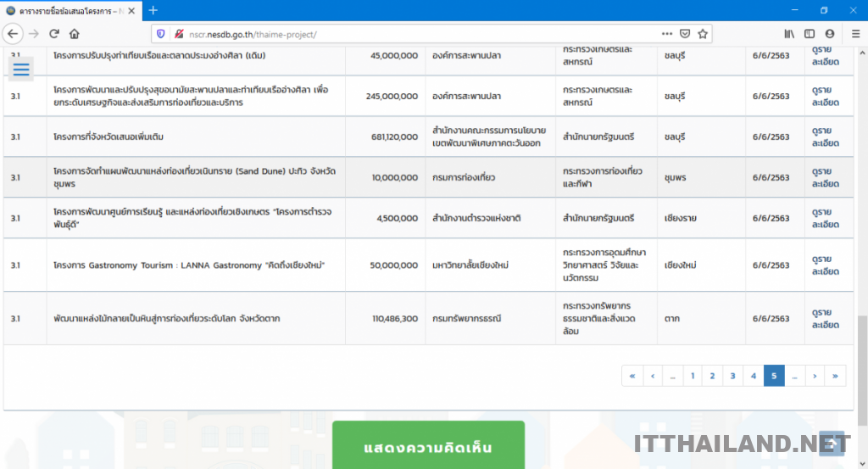
Task: Open the Firefox library icon
Action: tap(789, 34)
